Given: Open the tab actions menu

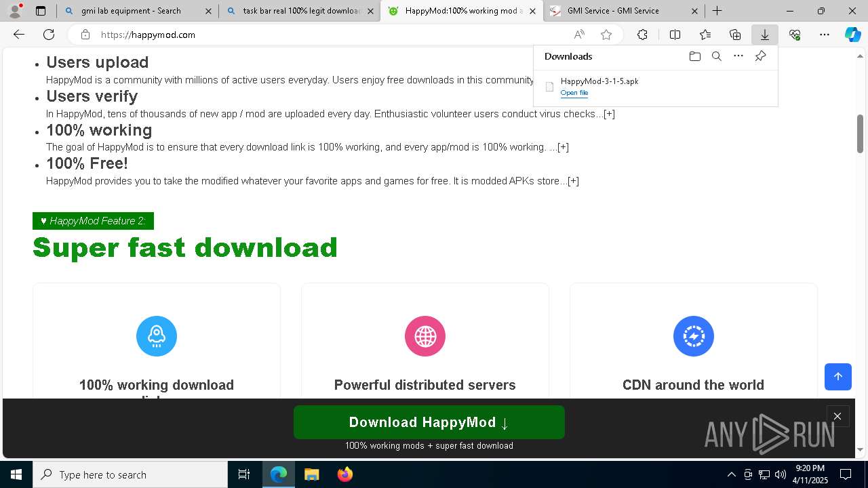Looking at the screenshot, I should tap(41, 11).
